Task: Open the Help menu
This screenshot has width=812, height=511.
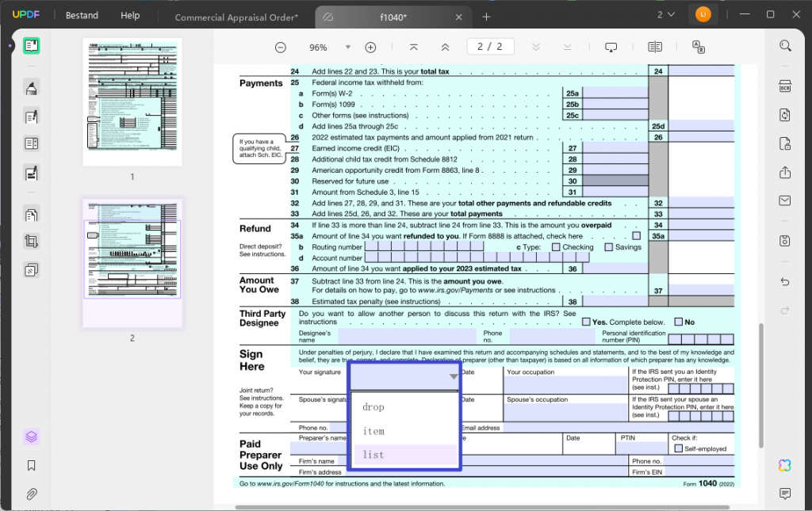Action: coord(130,15)
